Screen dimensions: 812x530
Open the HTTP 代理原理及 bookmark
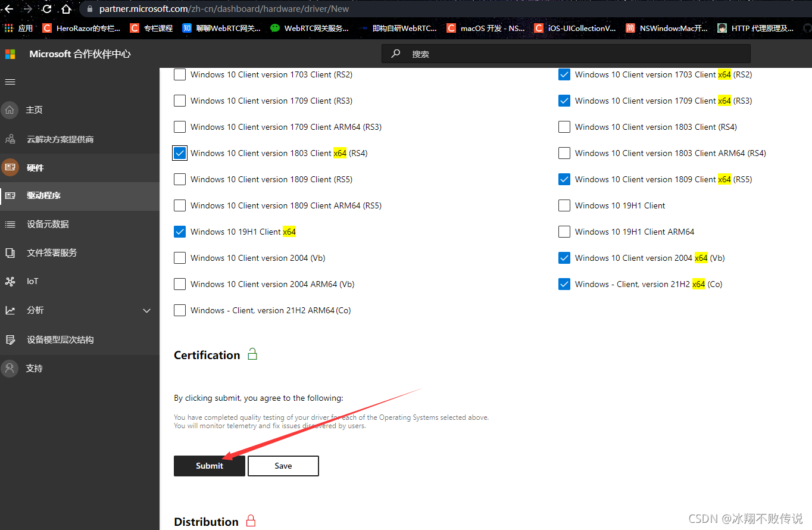tap(756, 28)
